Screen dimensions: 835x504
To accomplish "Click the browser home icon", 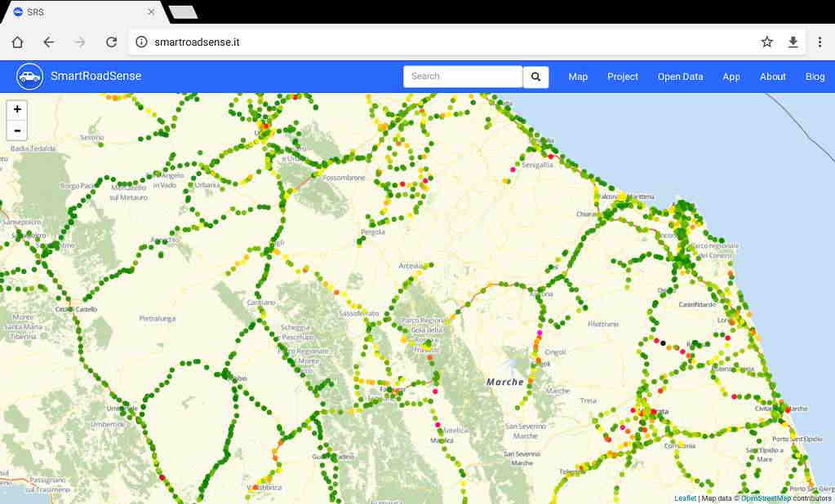I will pos(17,42).
